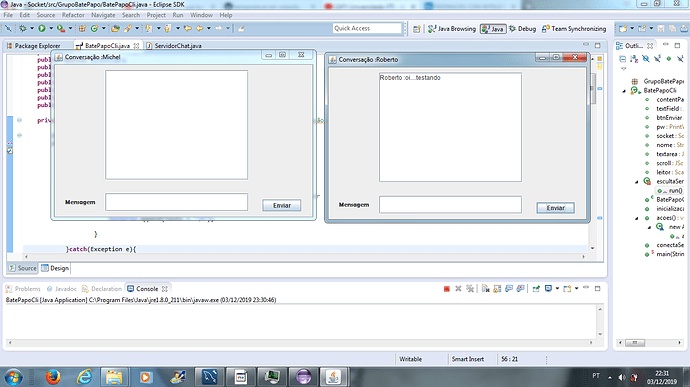Click the Open Perspective icon
The width and height of the screenshot is (690, 387).
[x=416, y=29]
